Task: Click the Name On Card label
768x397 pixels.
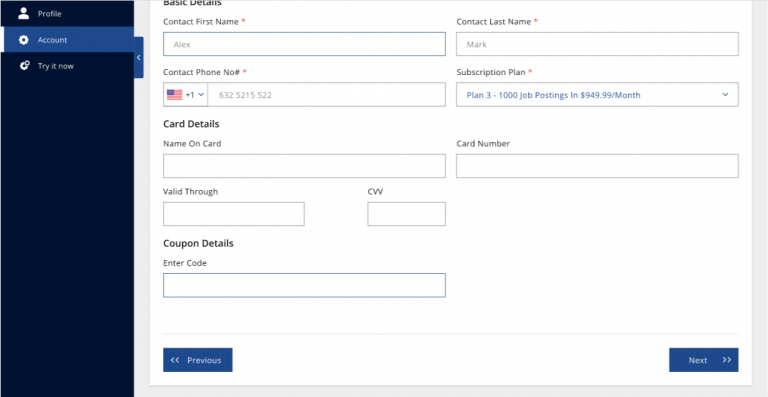Action: click(x=192, y=143)
